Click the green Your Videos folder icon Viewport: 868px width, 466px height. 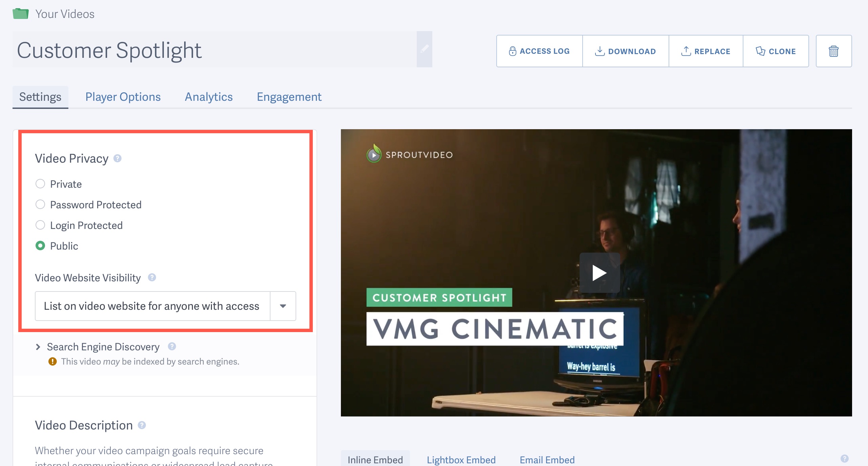pyautogui.click(x=21, y=14)
